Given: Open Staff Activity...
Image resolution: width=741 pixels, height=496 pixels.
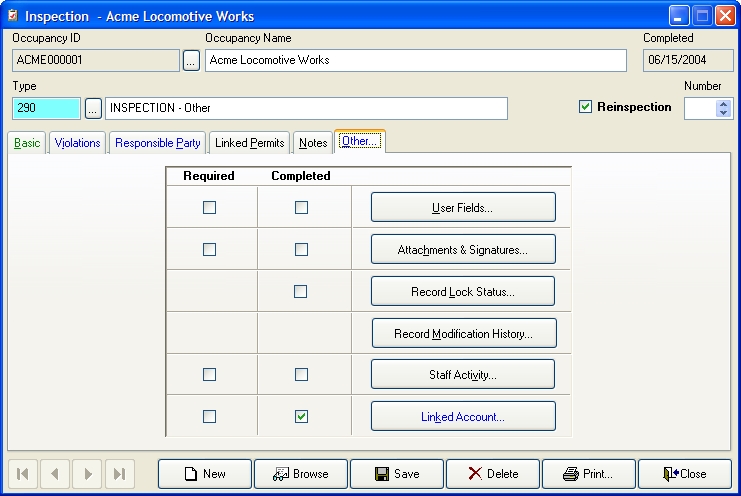Looking at the screenshot, I should point(463,375).
